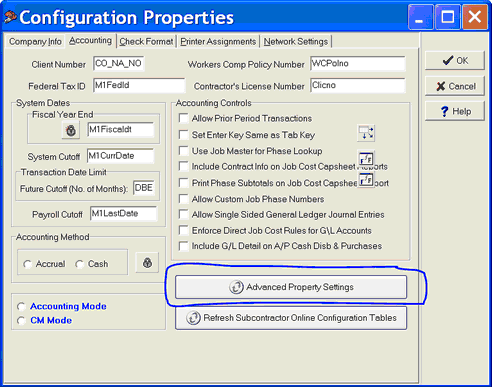Open Help

pos(455,111)
